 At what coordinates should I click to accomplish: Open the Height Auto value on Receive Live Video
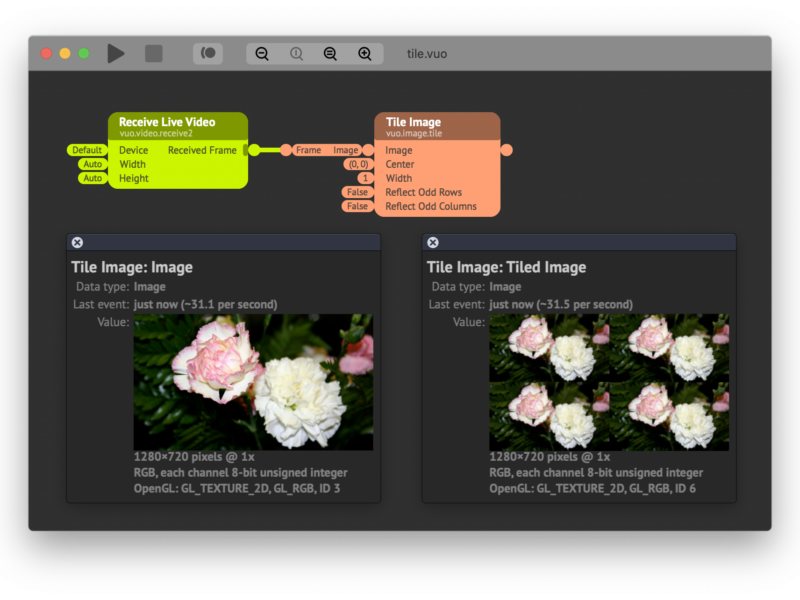(x=92, y=178)
